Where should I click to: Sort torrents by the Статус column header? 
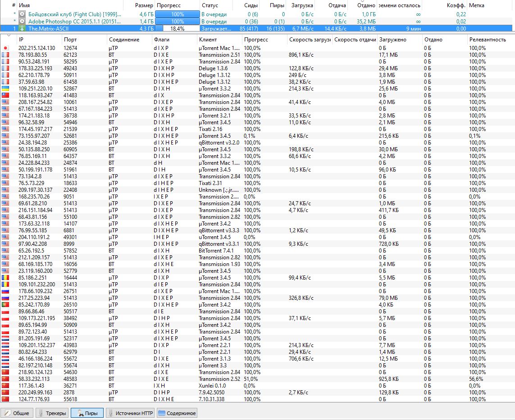pos(216,5)
